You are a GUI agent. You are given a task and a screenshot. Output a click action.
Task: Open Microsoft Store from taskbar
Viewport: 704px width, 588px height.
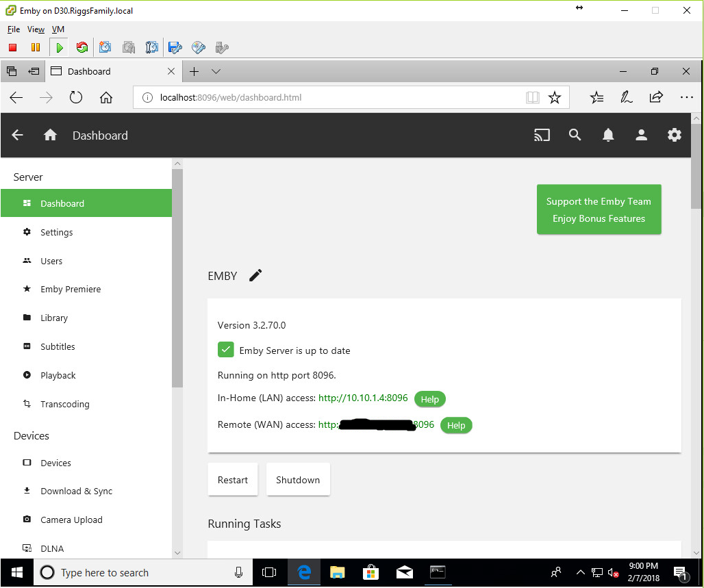click(x=370, y=573)
